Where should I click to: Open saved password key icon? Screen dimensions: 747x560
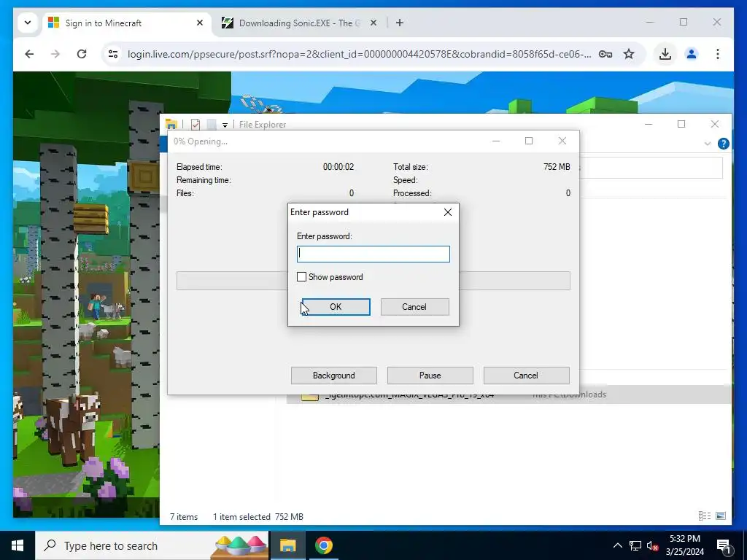pyautogui.click(x=605, y=54)
